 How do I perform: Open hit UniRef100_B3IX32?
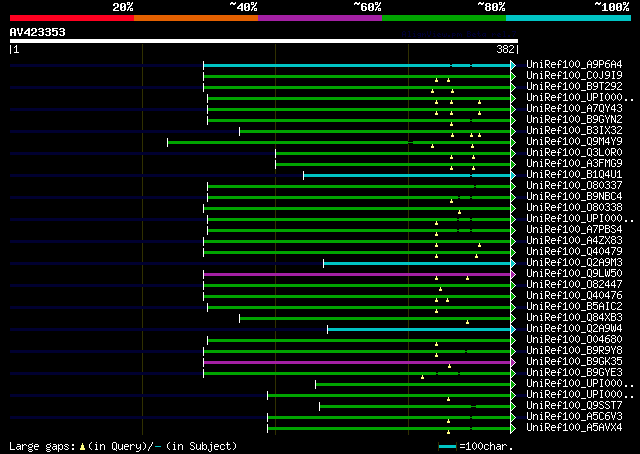tap(574, 131)
